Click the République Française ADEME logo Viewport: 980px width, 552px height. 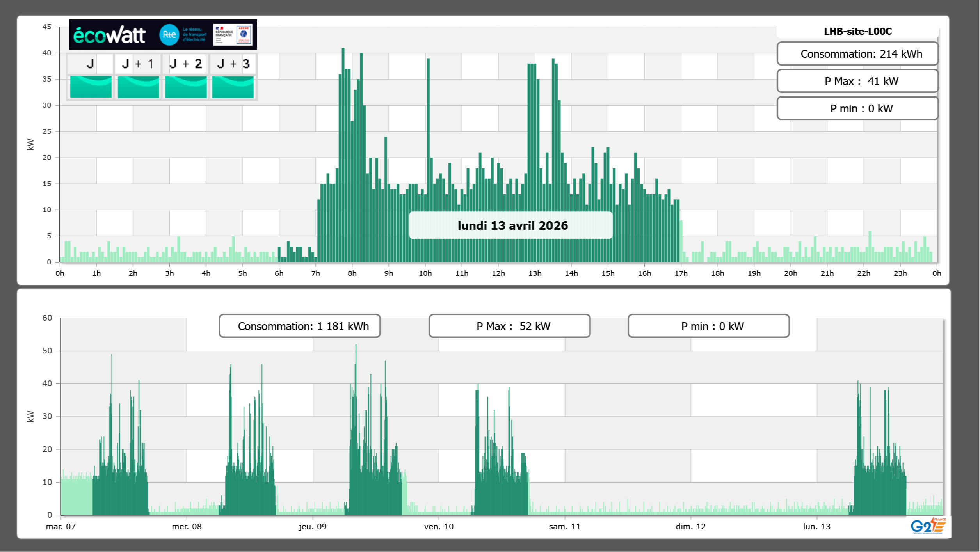point(233,35)
